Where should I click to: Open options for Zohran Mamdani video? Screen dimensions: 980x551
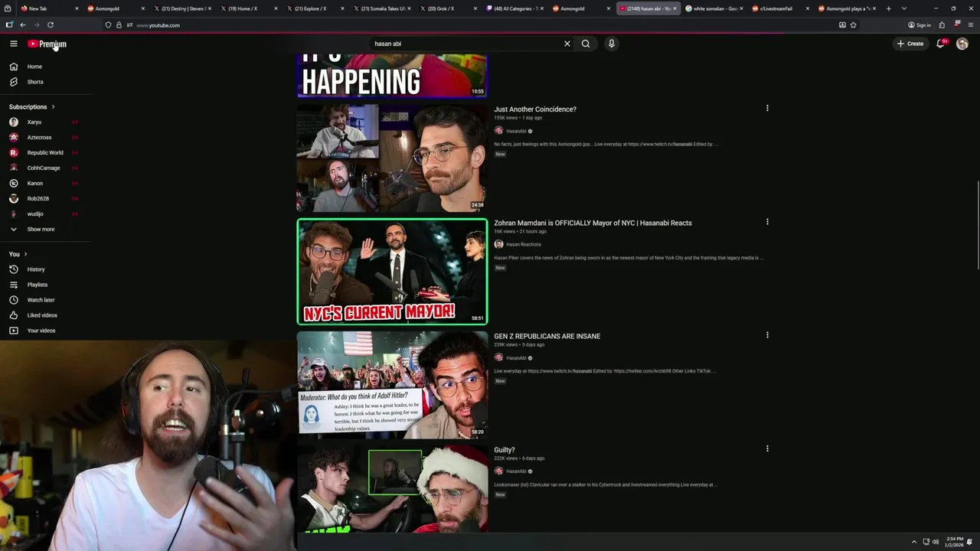coord(767,222)
